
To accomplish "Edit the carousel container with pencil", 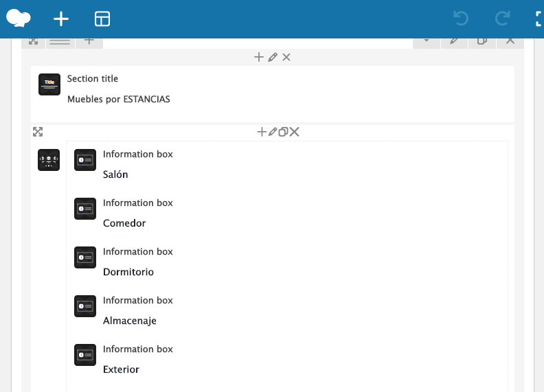I will 273,132.
